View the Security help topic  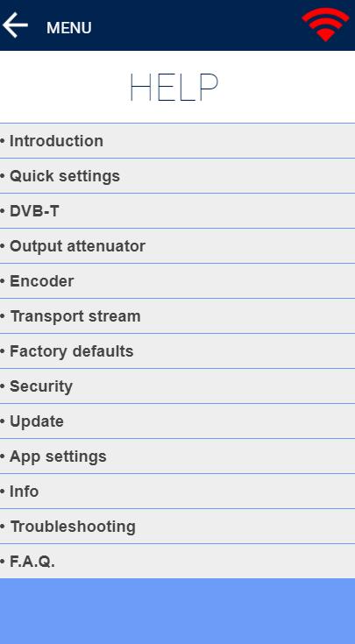point(177,386)
